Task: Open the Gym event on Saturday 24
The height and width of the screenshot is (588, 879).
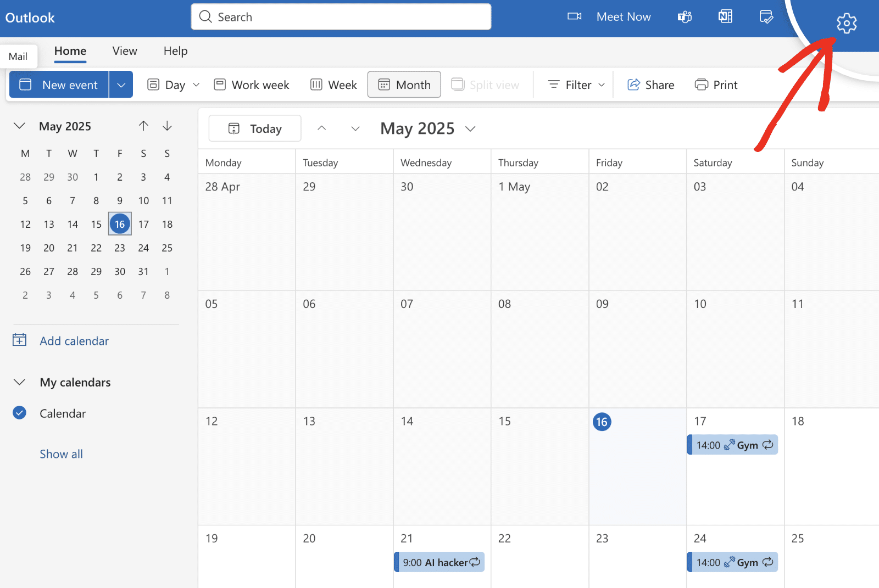Action: pyautogui.click(x=732, y=562)
